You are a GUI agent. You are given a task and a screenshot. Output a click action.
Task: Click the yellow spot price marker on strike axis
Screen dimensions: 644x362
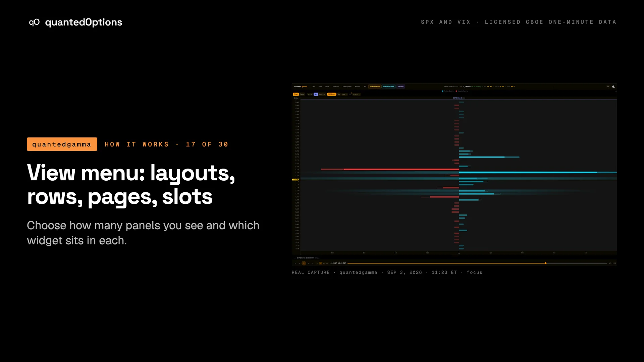(296, 180)
